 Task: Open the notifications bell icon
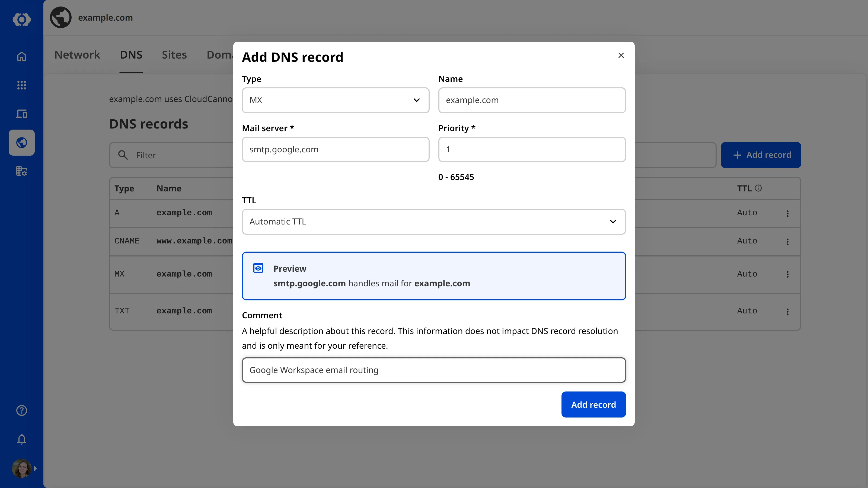coord(22,439)
